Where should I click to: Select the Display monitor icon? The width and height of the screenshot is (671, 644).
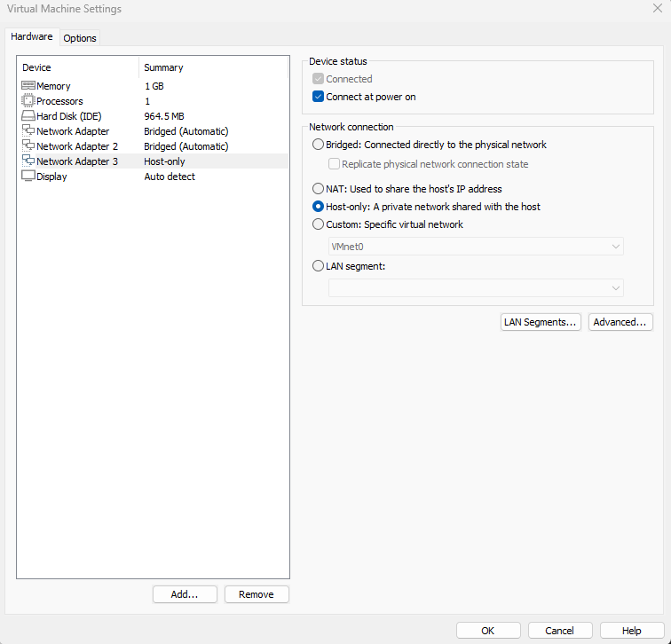coord(28,177)
